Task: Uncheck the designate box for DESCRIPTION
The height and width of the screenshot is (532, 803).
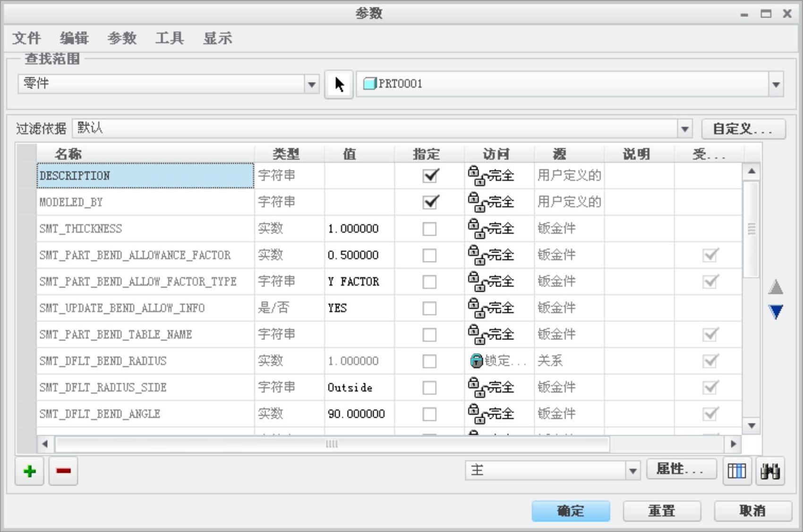Action: pos(430,176)
